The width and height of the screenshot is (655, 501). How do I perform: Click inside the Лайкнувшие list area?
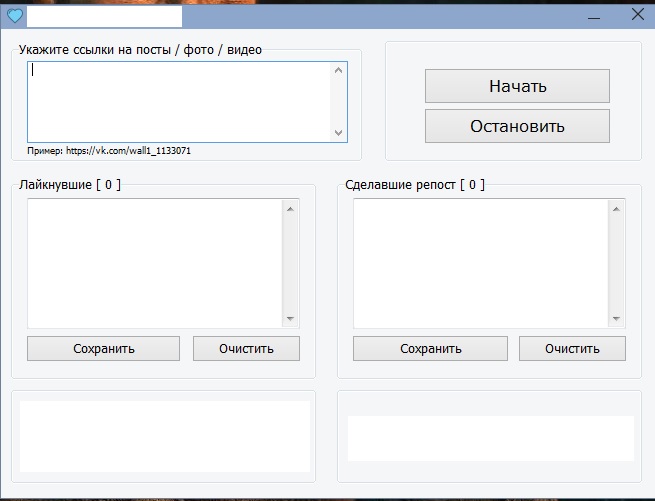pos(155,263)
